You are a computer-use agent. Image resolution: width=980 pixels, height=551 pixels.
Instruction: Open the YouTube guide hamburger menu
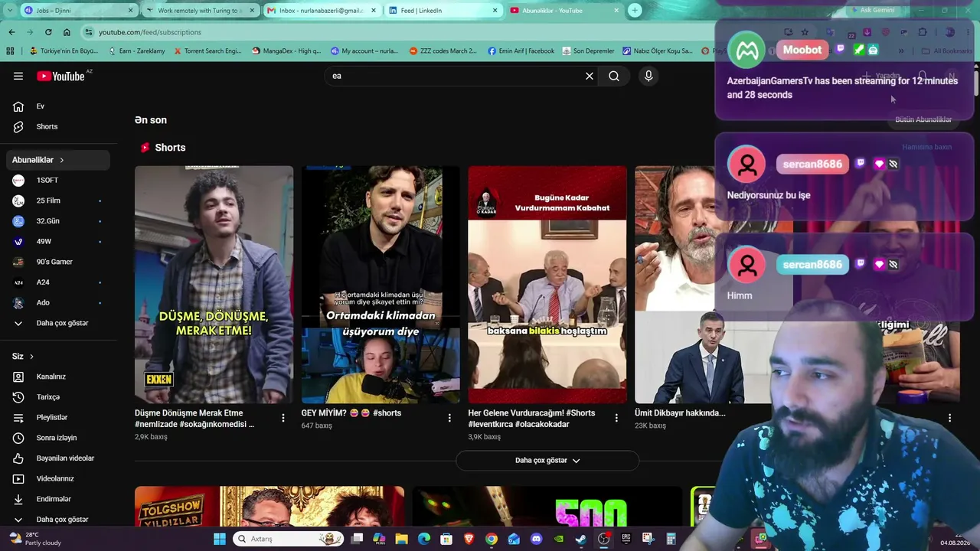coord(18,76)
